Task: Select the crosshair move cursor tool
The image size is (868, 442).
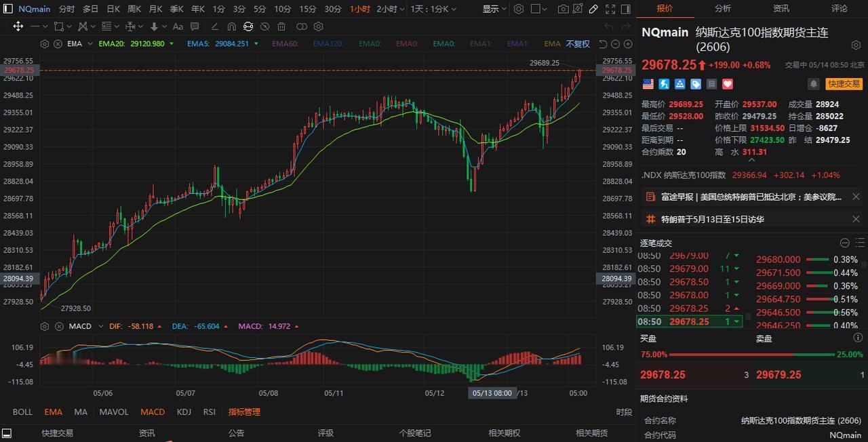Action: (x=18, y=26)
